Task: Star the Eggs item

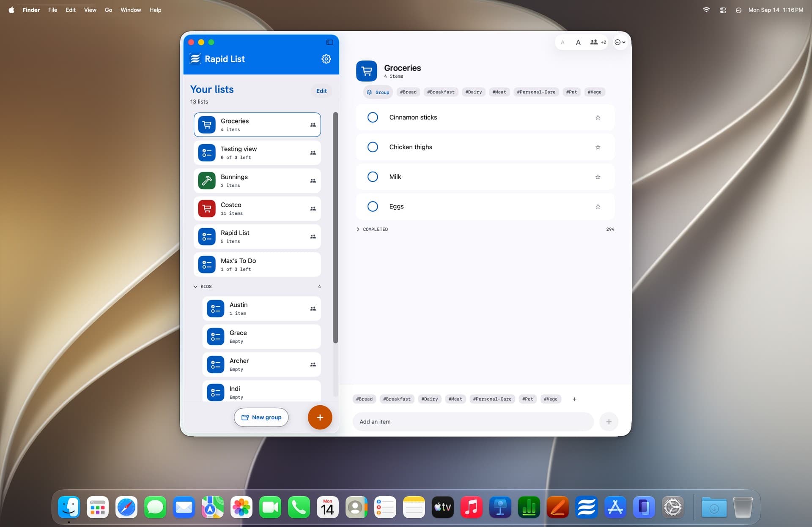Action: click(598, 207)
